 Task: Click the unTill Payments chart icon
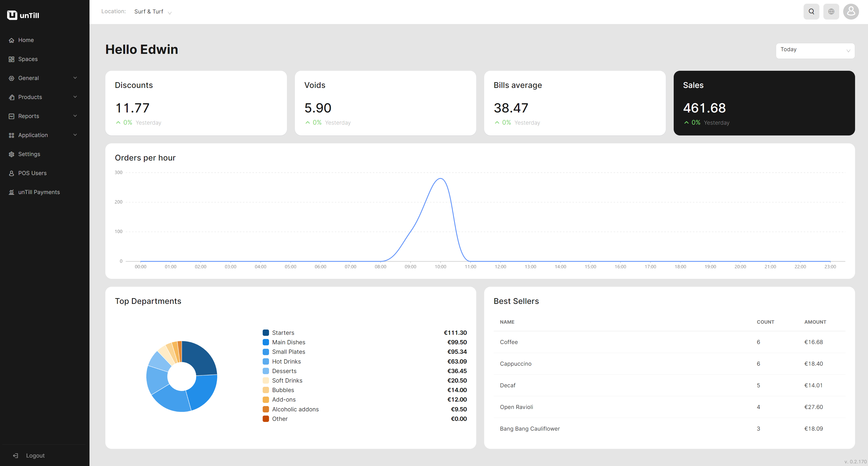[11, 192]
